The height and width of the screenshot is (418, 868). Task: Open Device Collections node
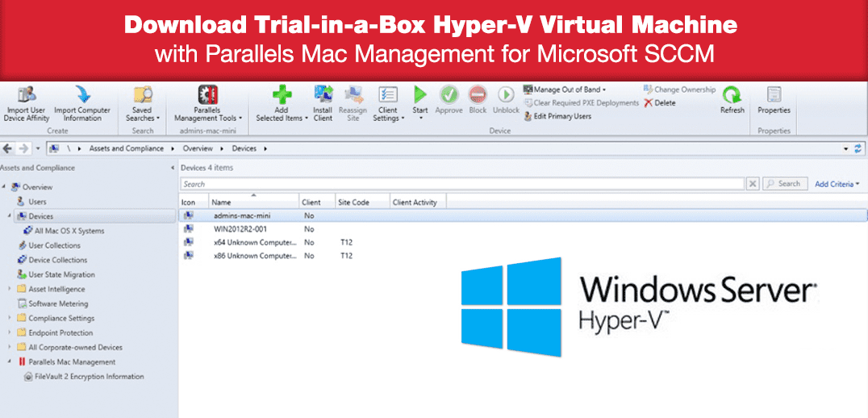57,260
